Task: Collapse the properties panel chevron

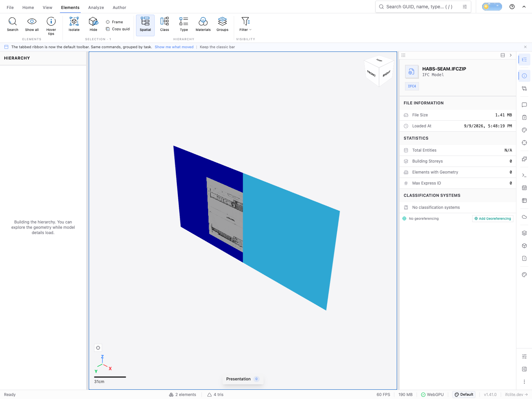Action: pyautogui.click(x=511, y=55)
